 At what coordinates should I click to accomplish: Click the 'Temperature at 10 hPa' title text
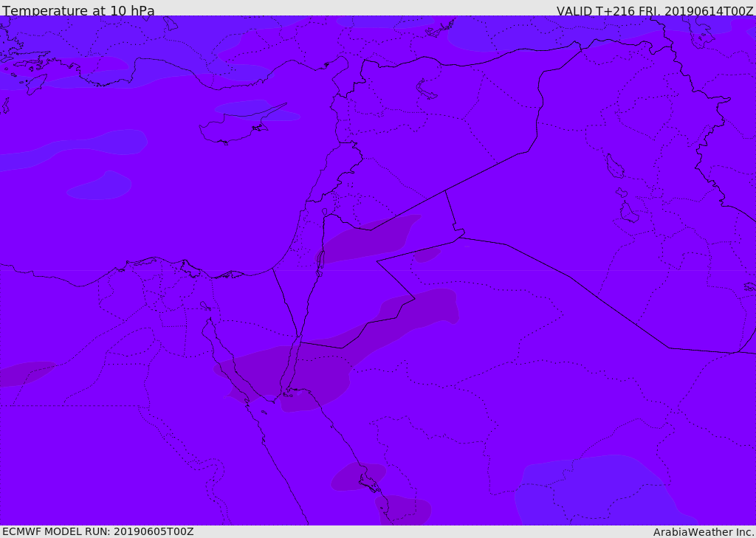click(78, 10)
